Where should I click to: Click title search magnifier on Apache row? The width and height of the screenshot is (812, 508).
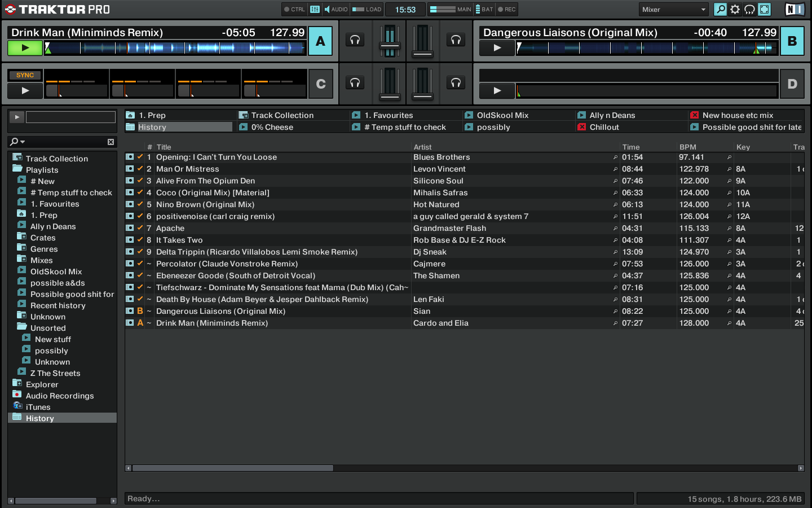click(615, 229)
